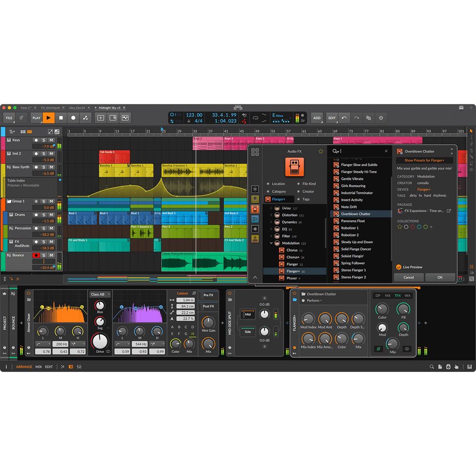Open the Class AB amp type dropdown
The width and height of the screenshot is (476, 476).
click(100, 294)
